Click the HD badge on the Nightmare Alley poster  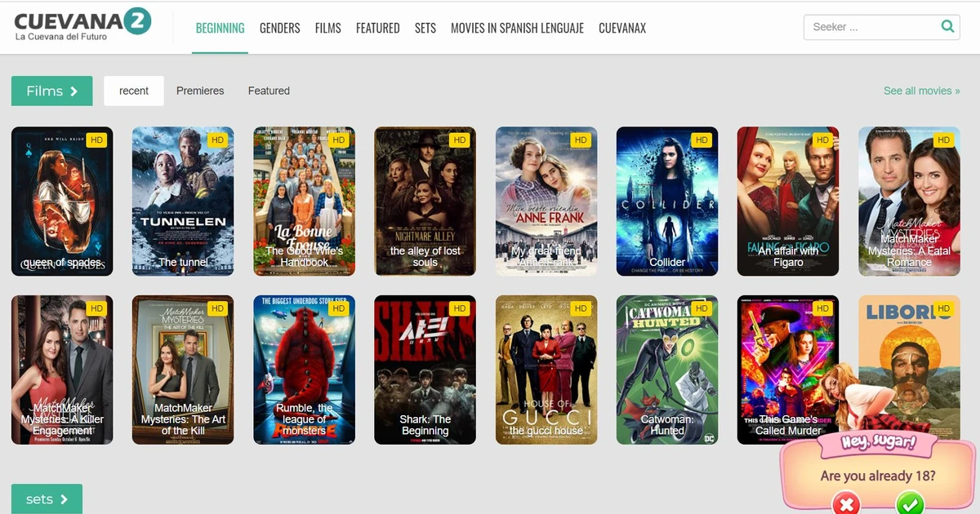tap(460, 140)
